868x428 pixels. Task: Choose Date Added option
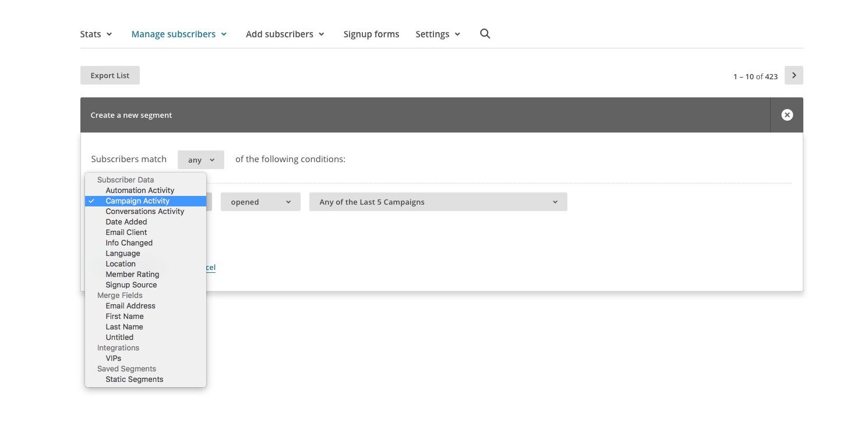click(x=126, y=222)
